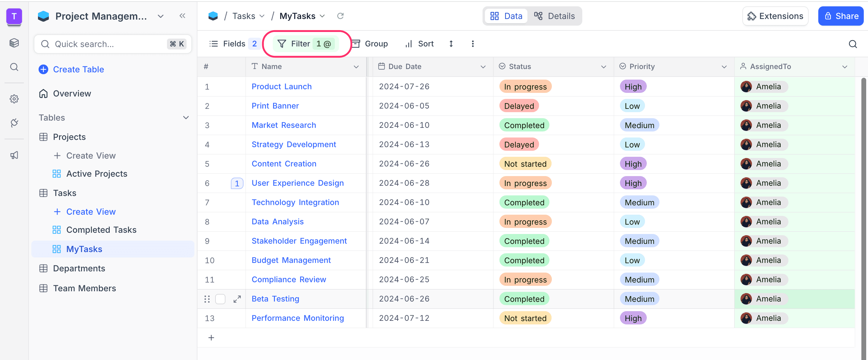The image size is (868, 360).
Task: Switch to the Details tab
Action: [555, 16]
